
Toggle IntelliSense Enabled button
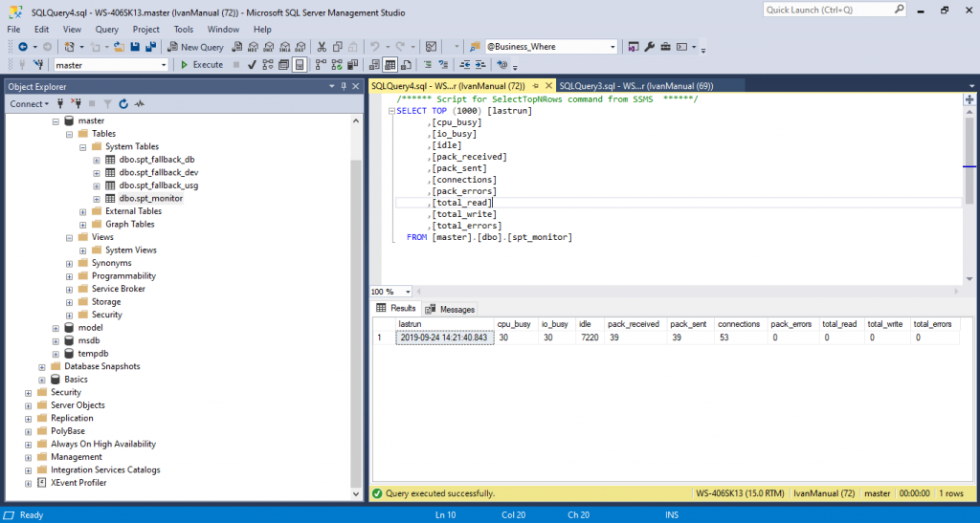pyautogui.click(x=300, y=65)
